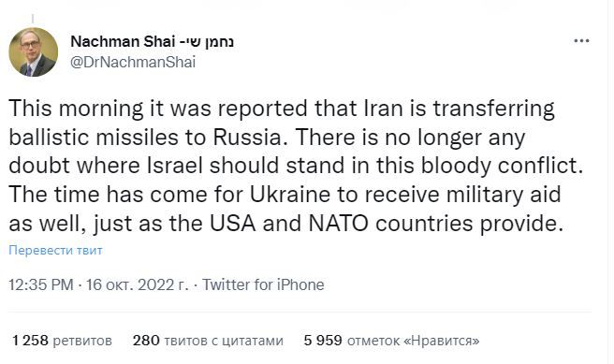Open the Nachman Shai display name
The image size is (614, 364).
123,41
